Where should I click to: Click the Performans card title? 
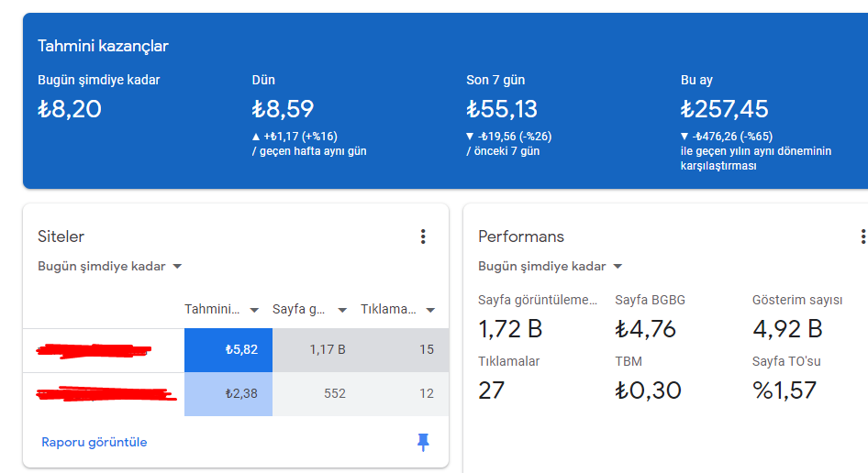click(521, 236)
